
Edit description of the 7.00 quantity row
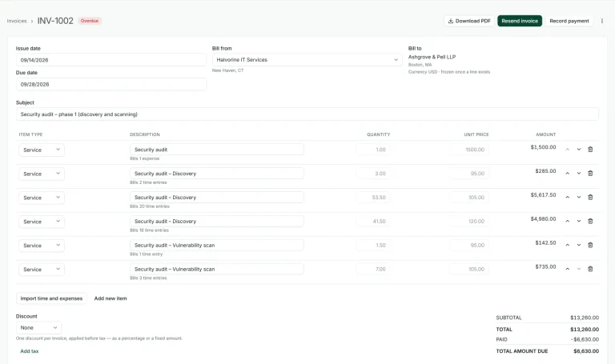point(217,269)
